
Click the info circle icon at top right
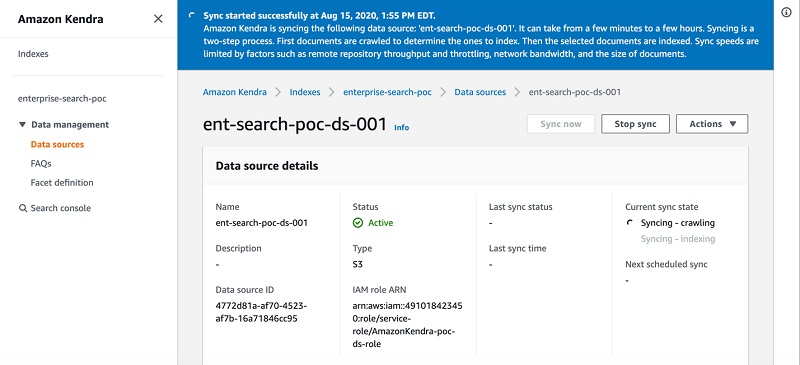click(786, 13)
